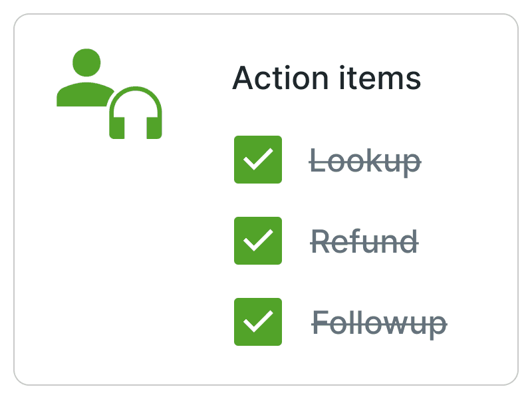This screenshot has width=532, height=399.
Task: Click the white checkmark beside Followup
Action: [x=258, y=321]
